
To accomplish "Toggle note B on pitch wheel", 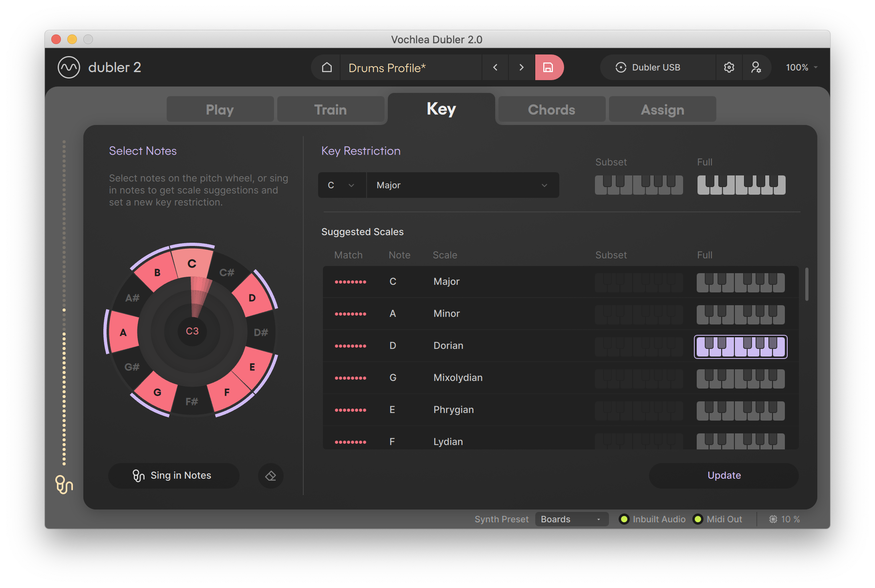I will pyautogui.click(x=157, y=273).
